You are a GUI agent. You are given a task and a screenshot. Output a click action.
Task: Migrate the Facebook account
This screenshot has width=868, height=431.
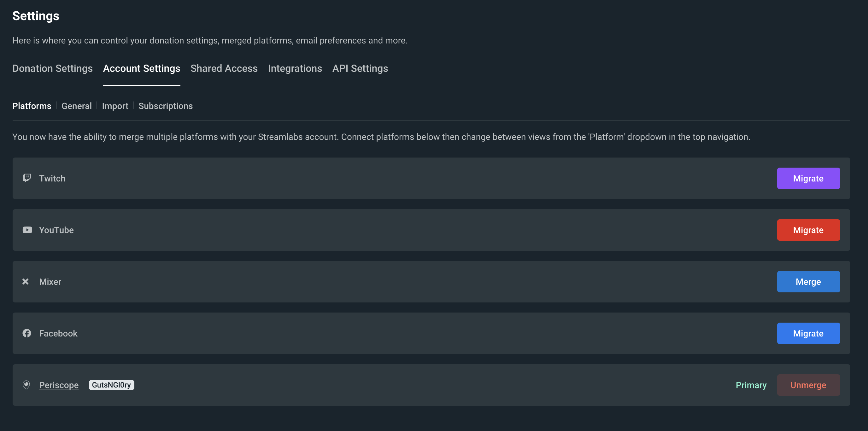808,333
